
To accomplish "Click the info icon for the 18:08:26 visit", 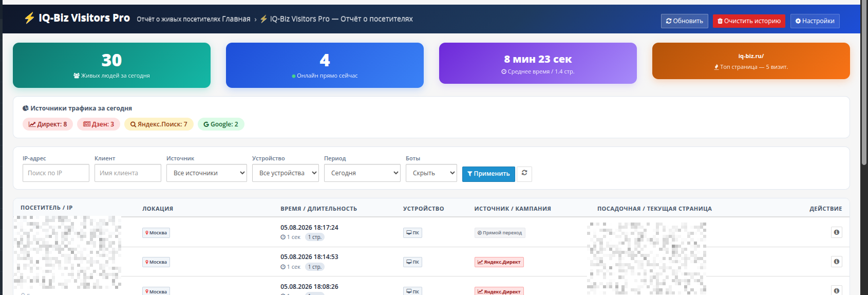I will point(837,290).
